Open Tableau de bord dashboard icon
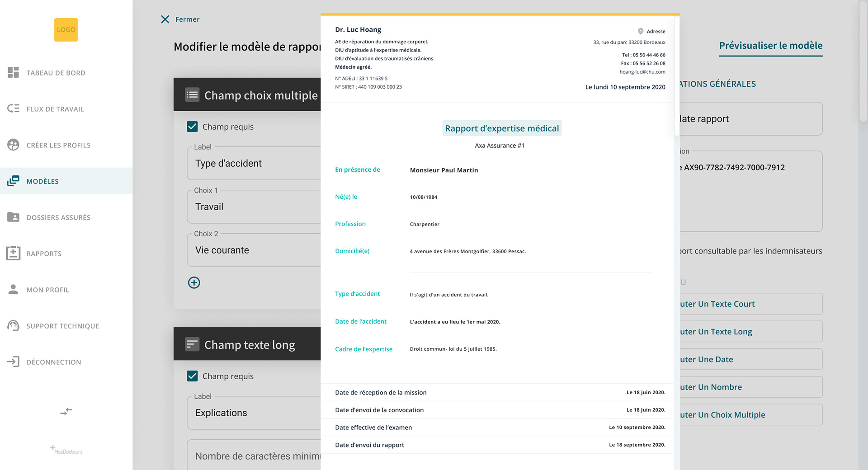868x470 pixels. tap(13, 72)
